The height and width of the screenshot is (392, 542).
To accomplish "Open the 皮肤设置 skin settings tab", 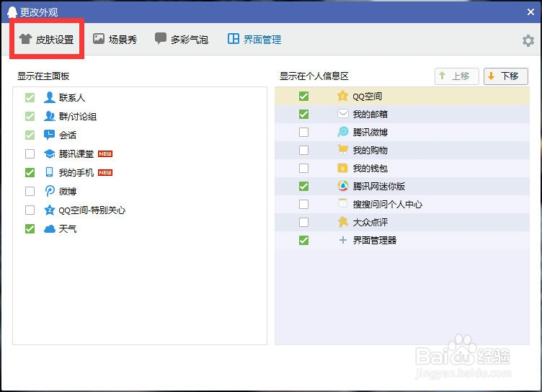I will 46,40.
